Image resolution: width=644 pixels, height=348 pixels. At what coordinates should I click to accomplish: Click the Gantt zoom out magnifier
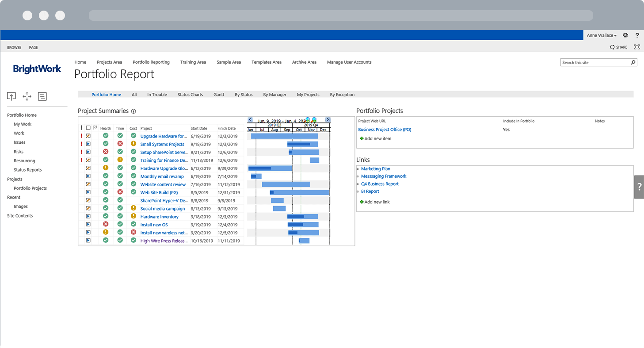tap(314, 120)
